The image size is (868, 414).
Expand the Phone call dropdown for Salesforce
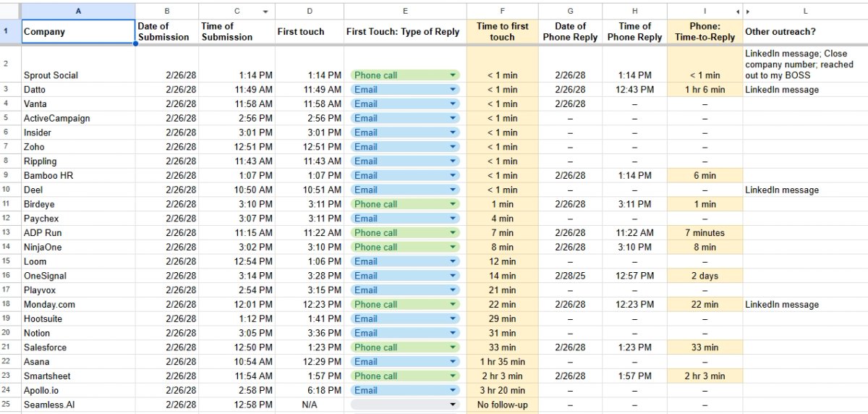pyautogui.click(x=453, y=347)
